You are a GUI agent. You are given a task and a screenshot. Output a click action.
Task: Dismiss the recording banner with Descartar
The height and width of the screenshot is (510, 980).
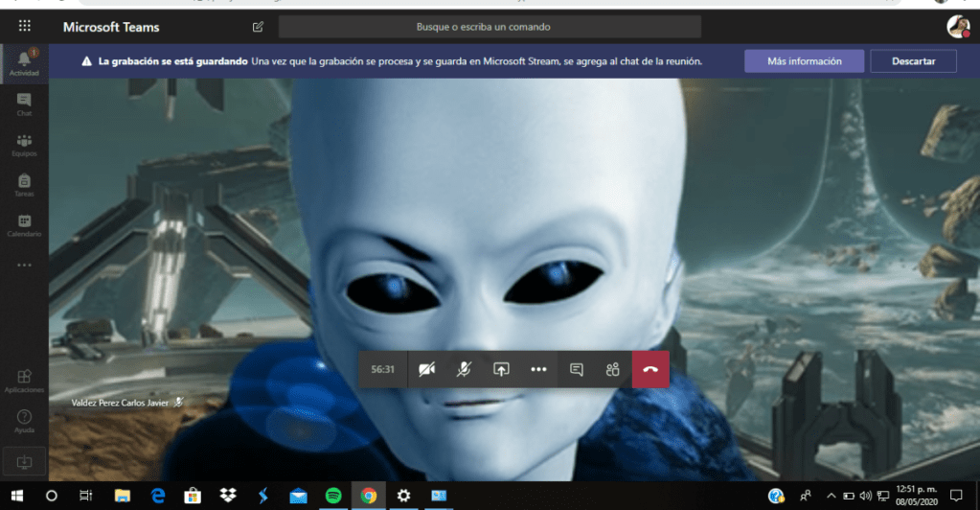(x=913, y=61)
